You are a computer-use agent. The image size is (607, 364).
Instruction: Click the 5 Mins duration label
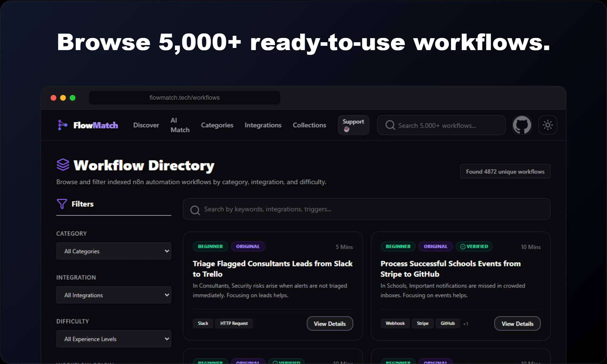point(344,247)
